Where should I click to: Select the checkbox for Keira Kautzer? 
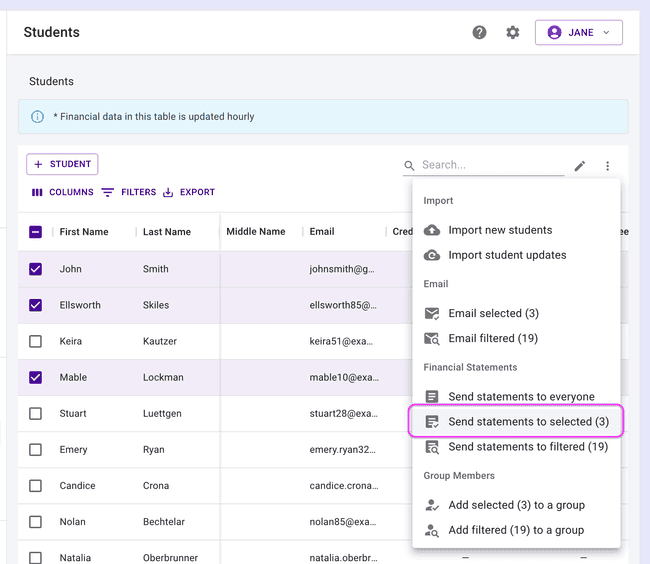pyautogui.click(x=36, y=341)
